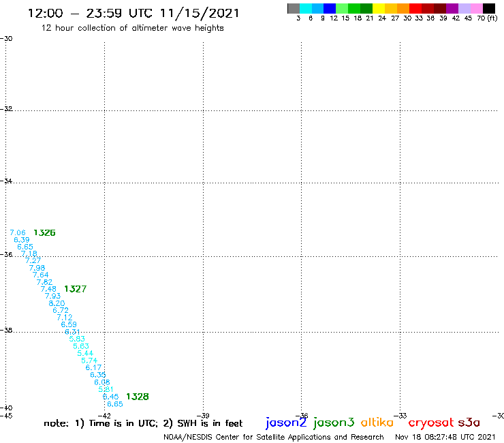Click the 7.06 wave height value
Viewport: 504px width, 443px height.
(x=18, y=232)
